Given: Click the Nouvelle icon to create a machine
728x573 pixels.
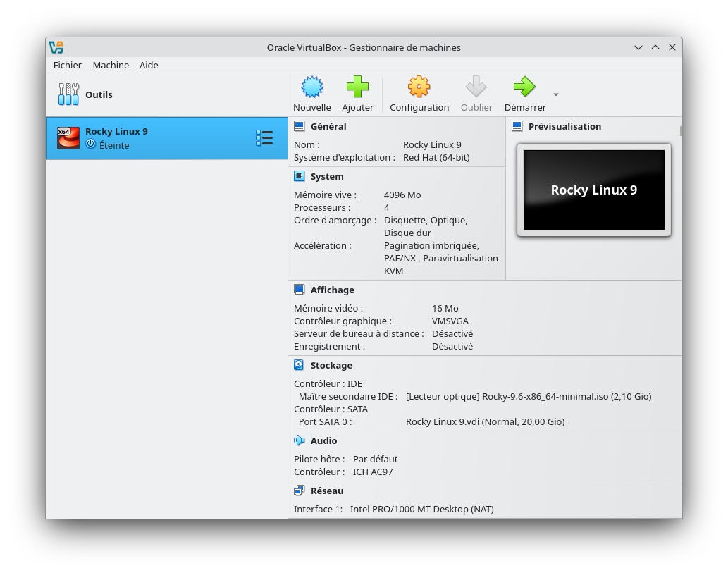Looking at the screenshot, I should click(311, 86).
